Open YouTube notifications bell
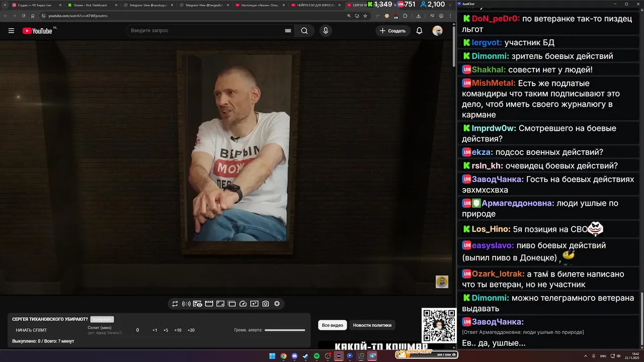The width and height of the screenshot is (644, 362). [x=419, y=31]
